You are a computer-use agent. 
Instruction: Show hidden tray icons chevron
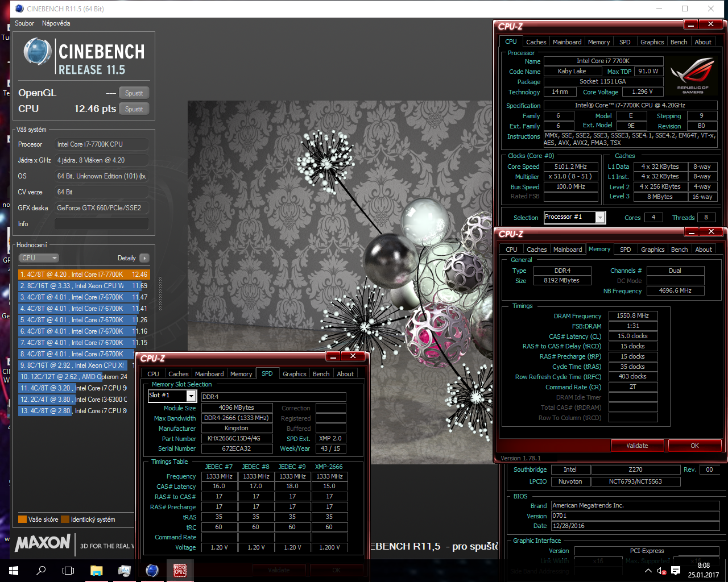648,570
